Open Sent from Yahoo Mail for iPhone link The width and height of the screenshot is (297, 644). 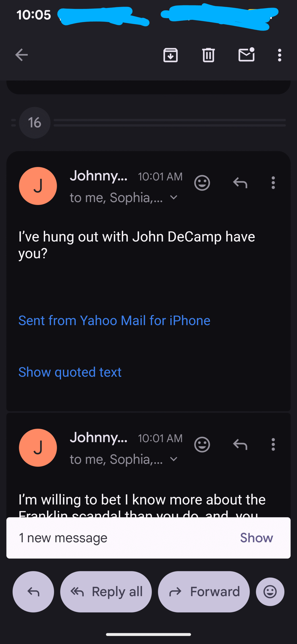(114, 320)
